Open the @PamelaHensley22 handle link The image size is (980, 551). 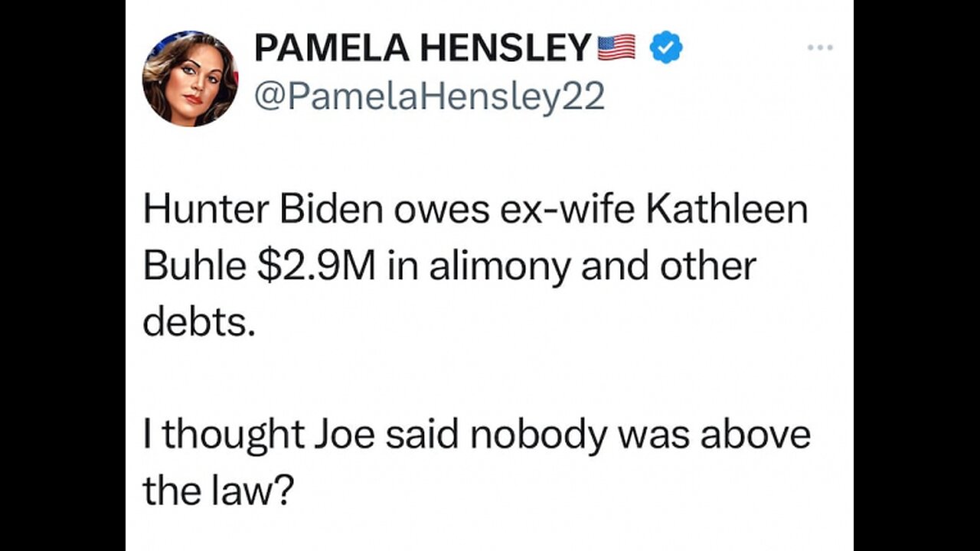[429, 97]
